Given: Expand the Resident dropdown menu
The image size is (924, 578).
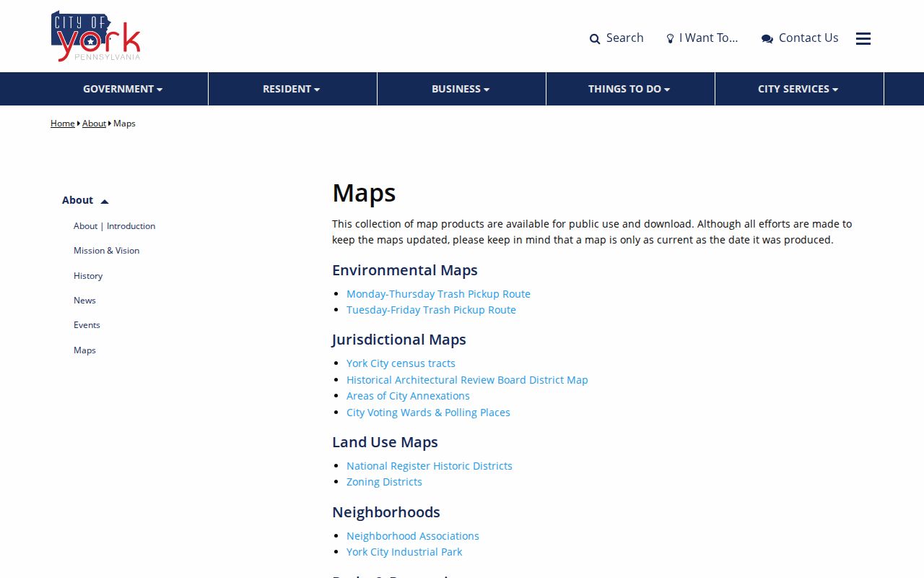Looking at the screenshot, I should [x=292, y=89].
